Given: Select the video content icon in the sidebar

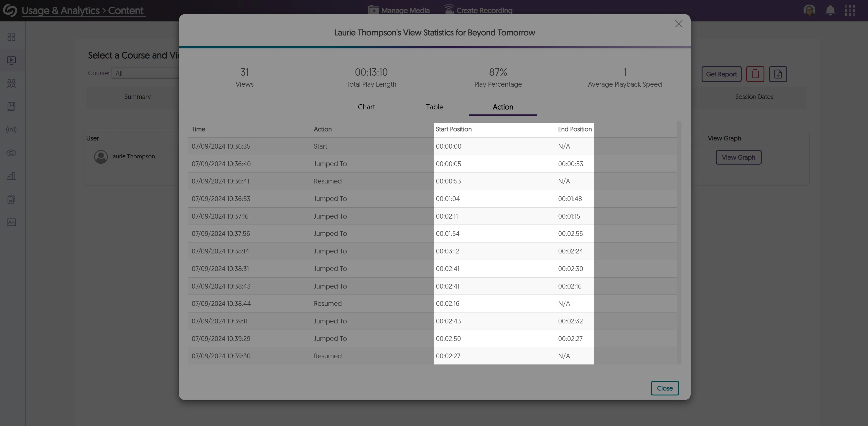Looking at the screenshot, I should pyautogui.click(x=11, y=60).
